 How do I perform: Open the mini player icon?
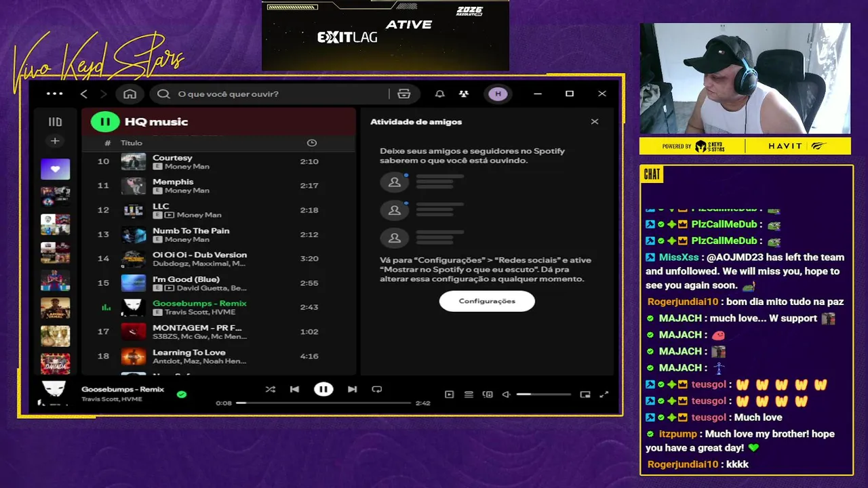(585, 394)
